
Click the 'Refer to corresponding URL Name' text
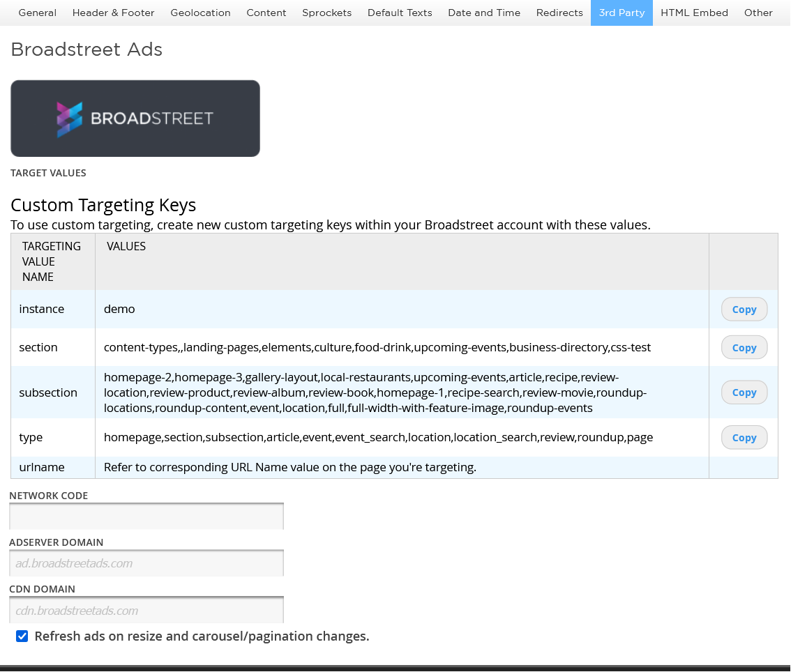tap(290, 467)
